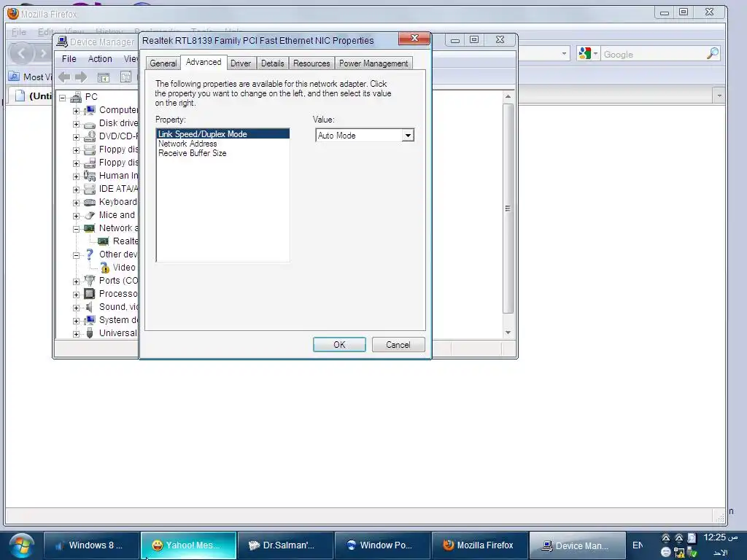Open the Windows Start orb
The height and width of the screenshot is (560, 747).
pyautogui.click(x=21, y=545)
